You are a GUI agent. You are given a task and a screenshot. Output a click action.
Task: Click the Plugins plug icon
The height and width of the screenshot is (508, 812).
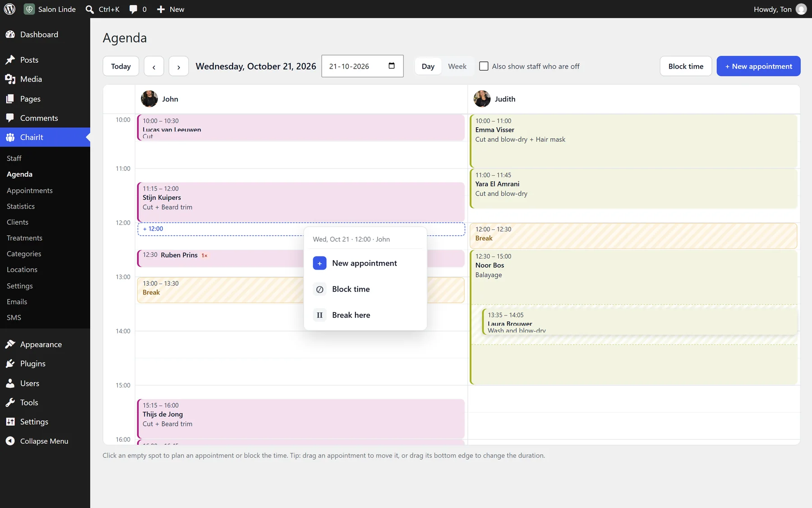(x=10, y=364)
